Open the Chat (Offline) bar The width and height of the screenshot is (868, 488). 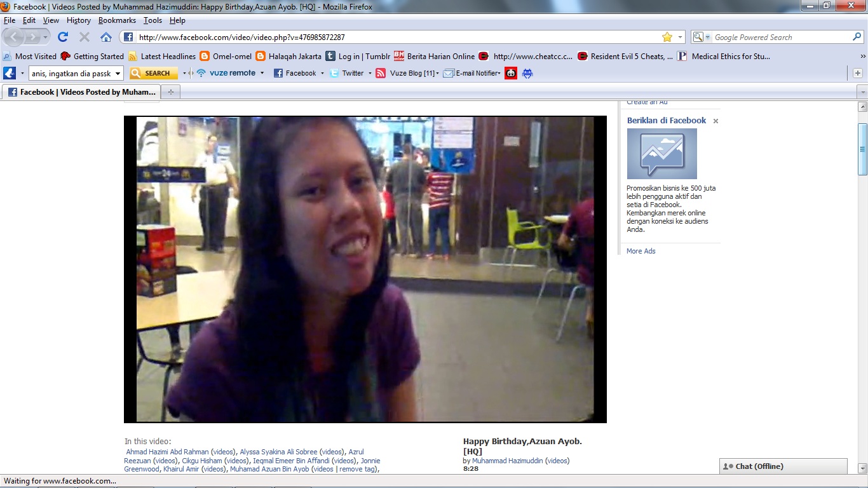[x=783, y=466]
